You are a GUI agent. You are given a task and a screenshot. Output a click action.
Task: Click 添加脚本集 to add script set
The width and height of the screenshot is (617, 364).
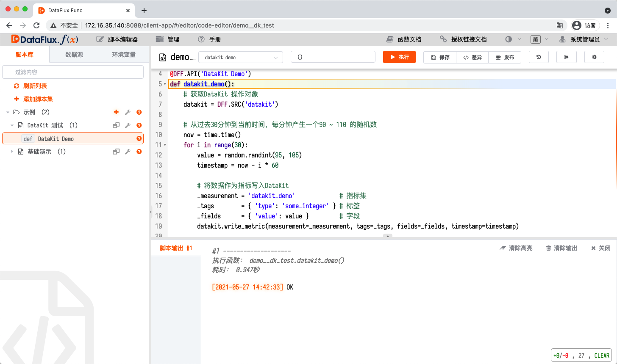(33, 99)
